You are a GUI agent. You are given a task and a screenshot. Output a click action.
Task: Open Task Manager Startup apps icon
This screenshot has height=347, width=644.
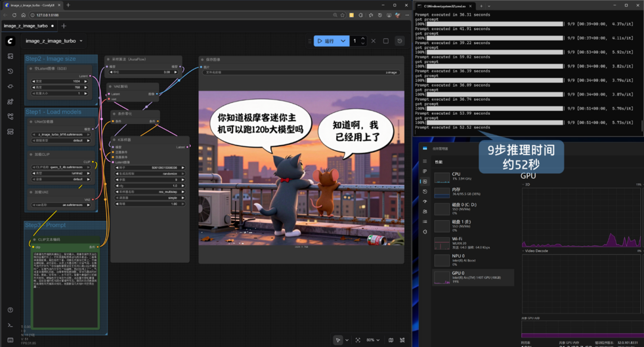tap(425, 201)
